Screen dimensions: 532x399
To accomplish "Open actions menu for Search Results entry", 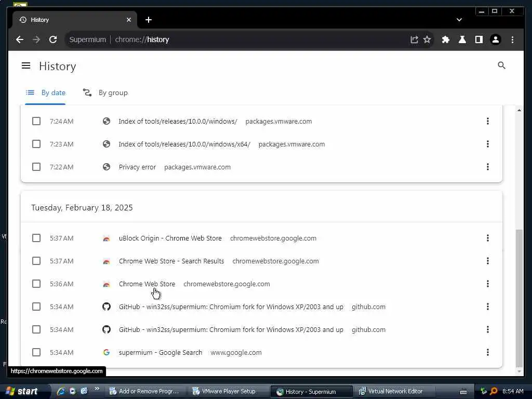I will (x=487, y=261).
